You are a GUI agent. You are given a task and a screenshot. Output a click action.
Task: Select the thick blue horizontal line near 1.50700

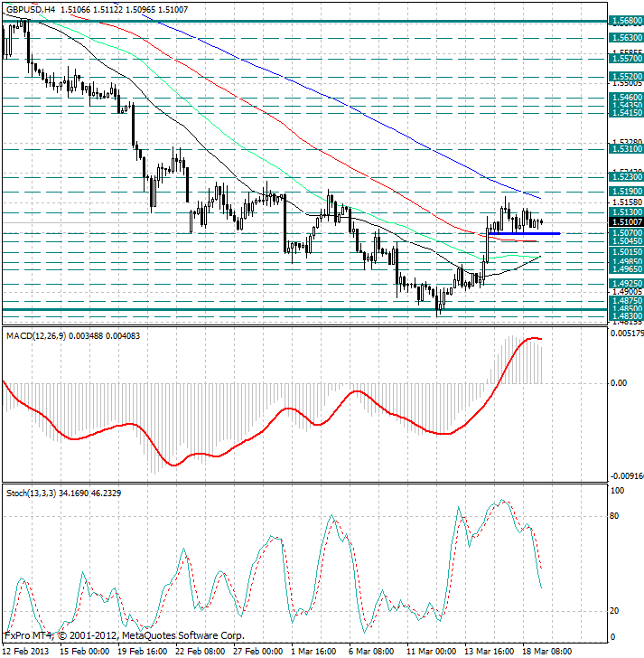524,233
